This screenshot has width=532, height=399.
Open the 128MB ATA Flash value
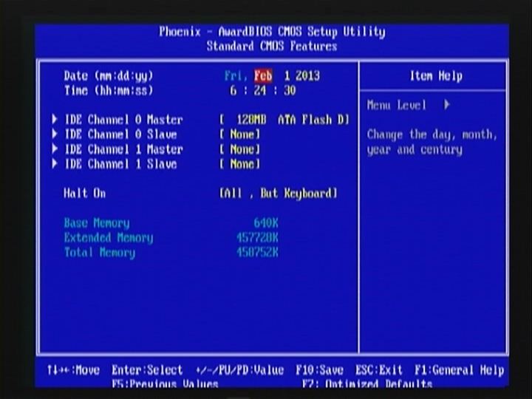[284, 120]
